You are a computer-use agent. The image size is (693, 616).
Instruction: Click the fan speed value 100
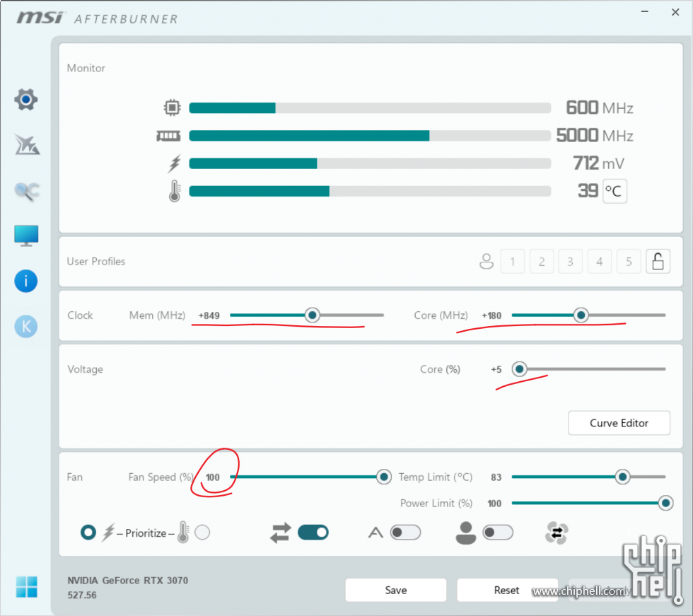(x=212, y=477)
